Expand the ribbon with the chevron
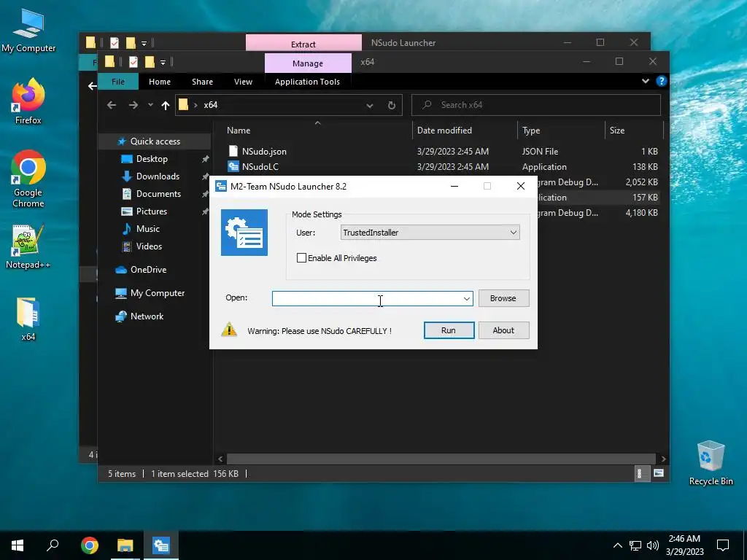Viewport: 747px width, 560px height. pos(645,81)
